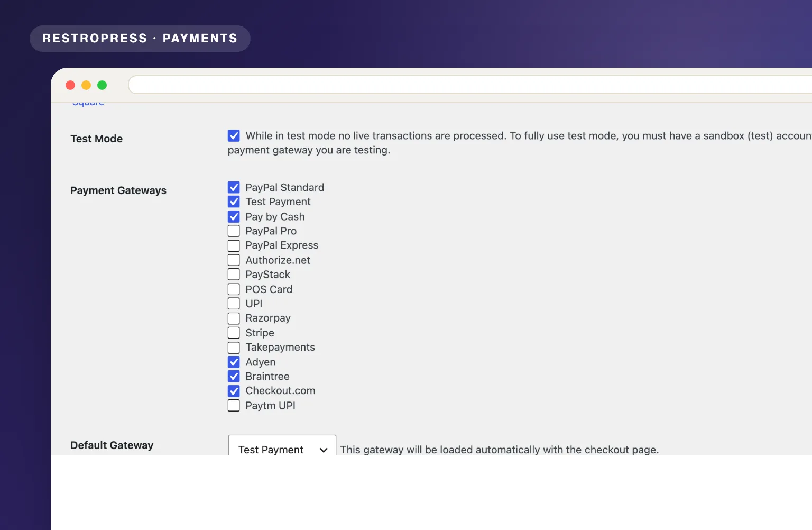Enable Takepayments gateway
This screenshot has height=530, width=812.
click(x=234, y=347)
